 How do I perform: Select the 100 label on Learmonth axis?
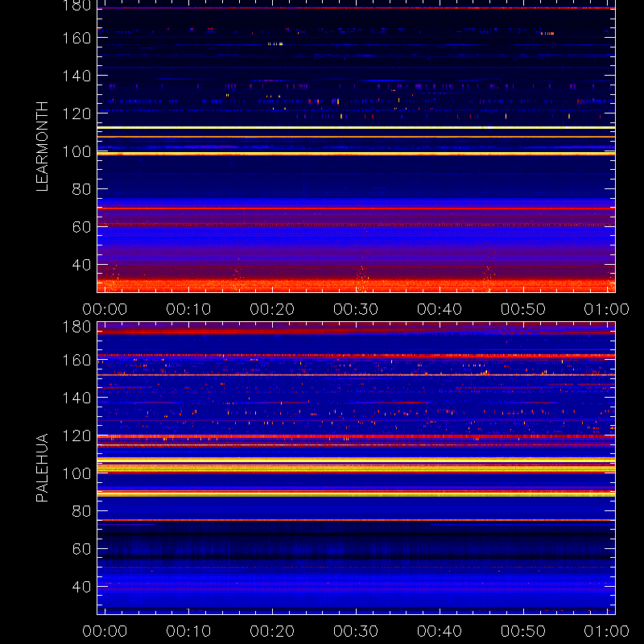[x=76, y=151]
